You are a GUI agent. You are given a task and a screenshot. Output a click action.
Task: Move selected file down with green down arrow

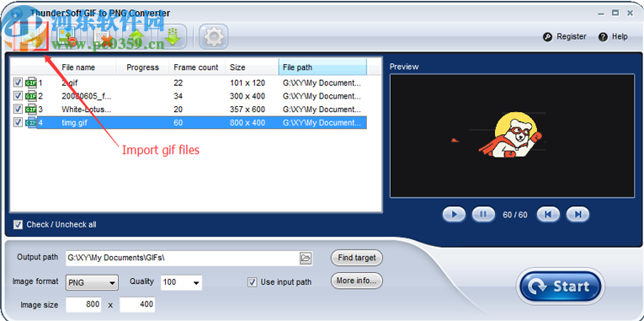(173, 37)
